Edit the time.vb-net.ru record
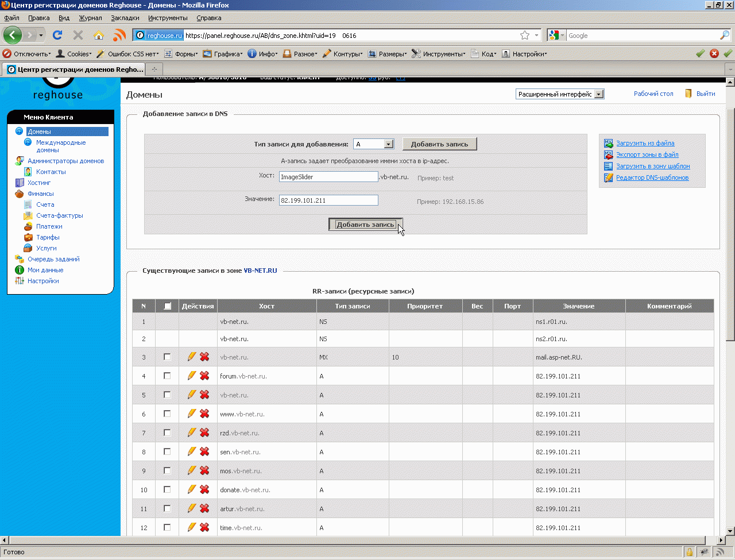 click(x=192, y=527)
